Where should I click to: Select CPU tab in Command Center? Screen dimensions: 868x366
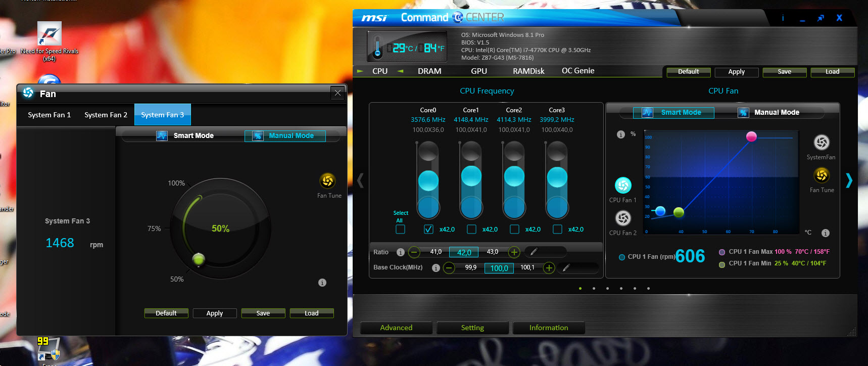[380, 71]
